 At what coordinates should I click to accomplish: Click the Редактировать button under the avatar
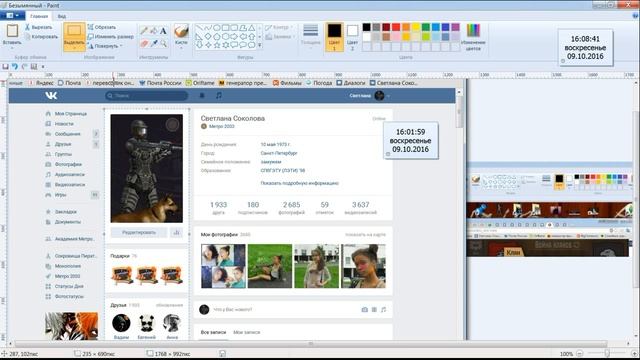coord(139,232)
